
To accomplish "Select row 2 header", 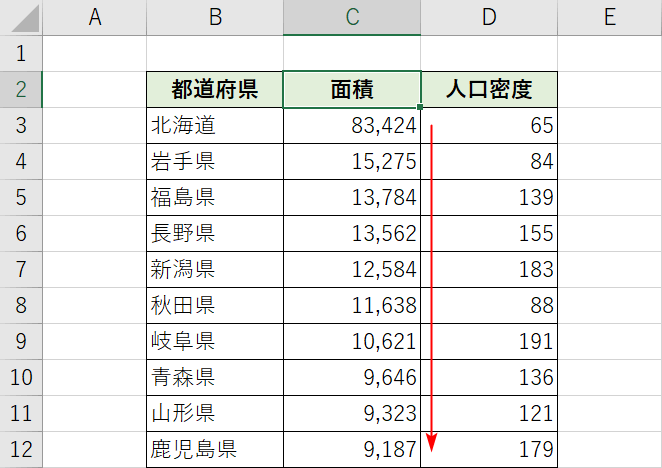I will [21, 90].
